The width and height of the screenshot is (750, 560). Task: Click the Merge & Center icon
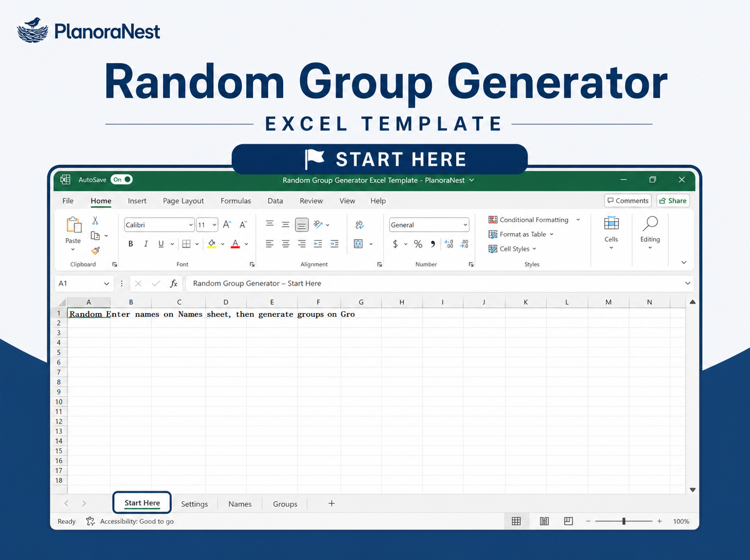(359, 244)
